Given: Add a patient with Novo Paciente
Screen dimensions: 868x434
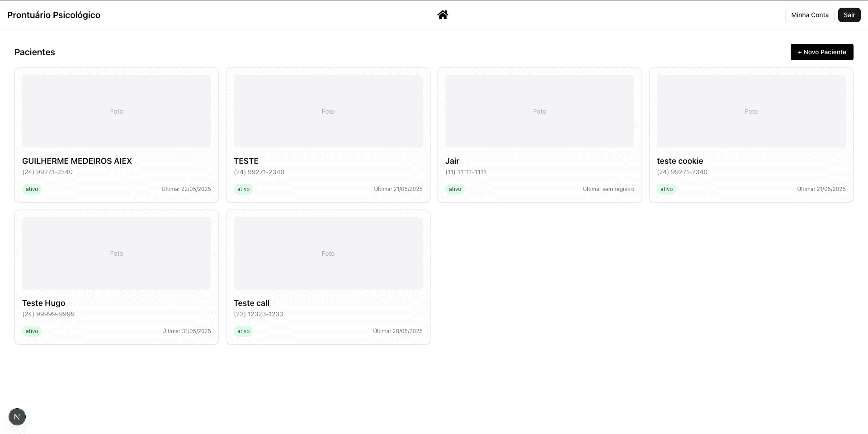Looking at the screenshot, I should click(x=821, y=52).
